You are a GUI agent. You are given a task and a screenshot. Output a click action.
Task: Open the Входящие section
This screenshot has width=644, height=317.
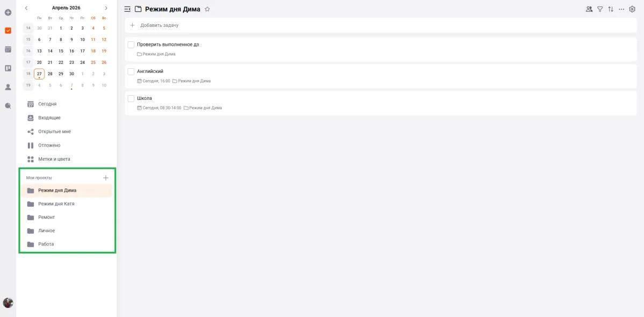tap(49, 118)
